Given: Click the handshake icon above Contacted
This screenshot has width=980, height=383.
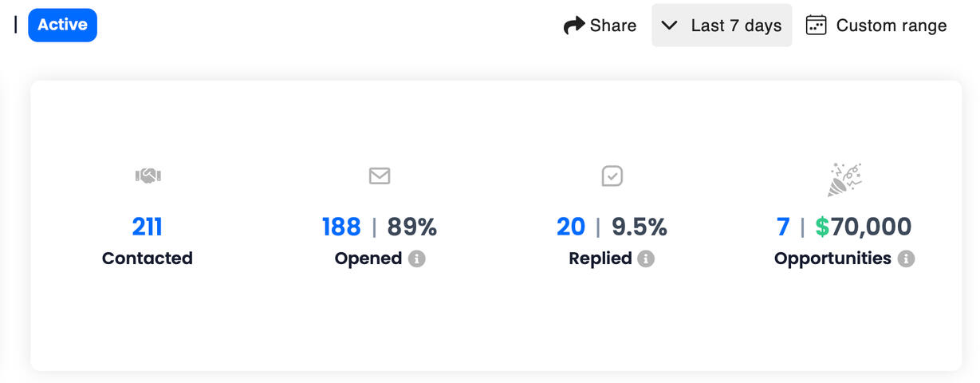Looking at the screenshot, I should coord(148,176).
